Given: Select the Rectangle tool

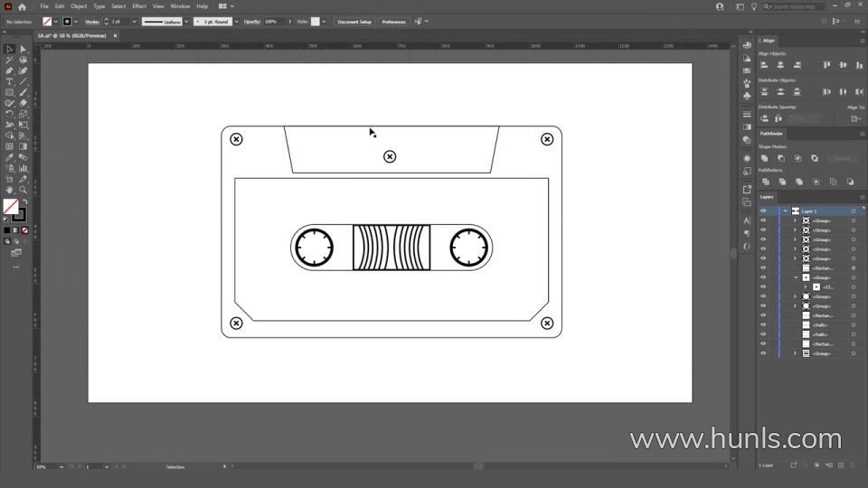Looking at the screenshot, I should (x=9, y=92).
